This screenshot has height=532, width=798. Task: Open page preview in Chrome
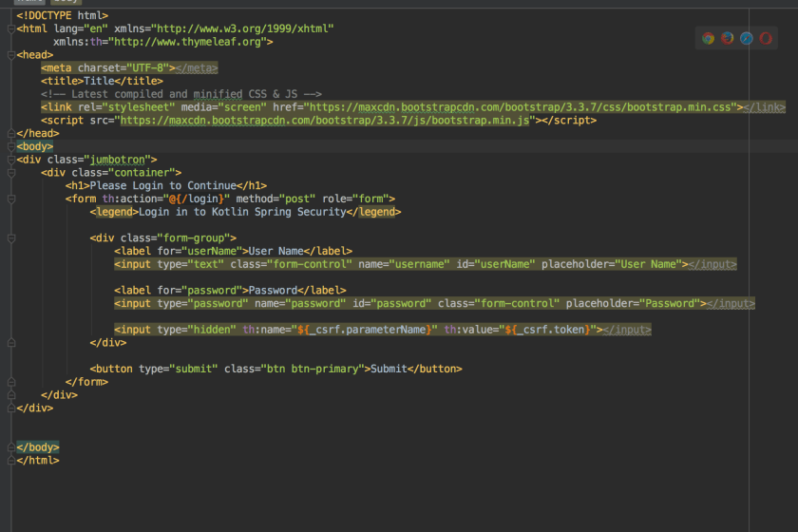(708, 38)
